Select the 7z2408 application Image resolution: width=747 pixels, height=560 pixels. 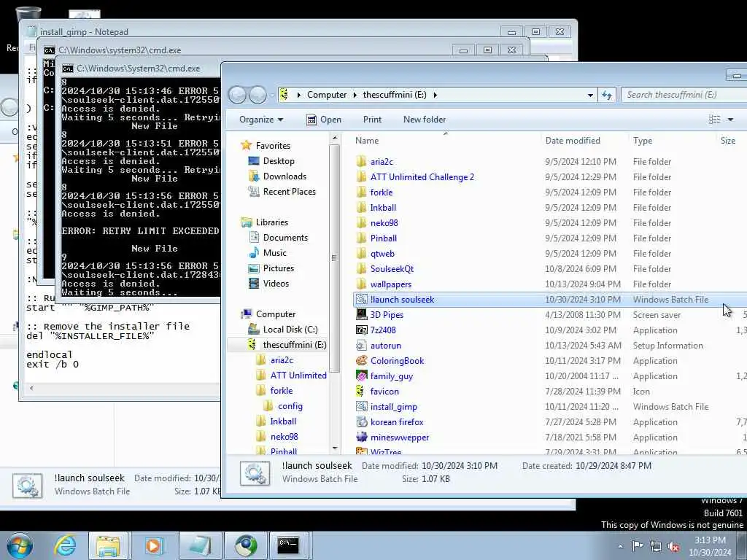click(x=383, y=330)
